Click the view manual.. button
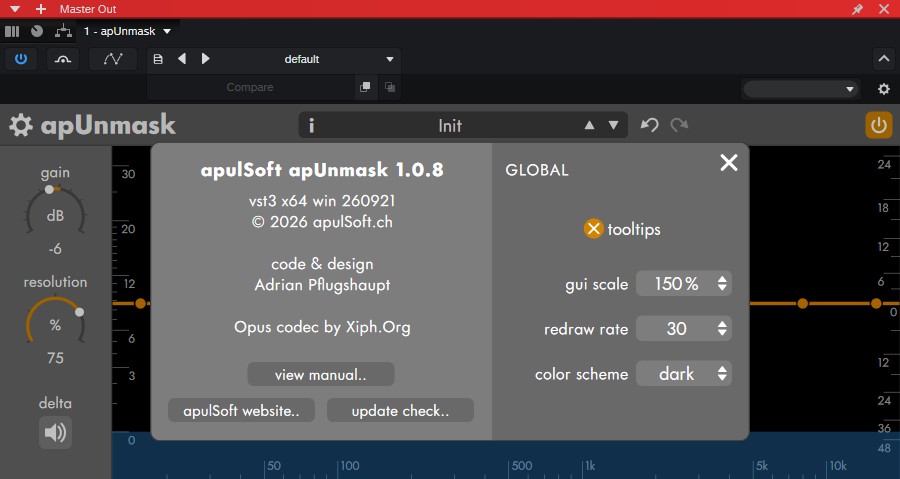 pyautogui.click(x=321, y=375)
